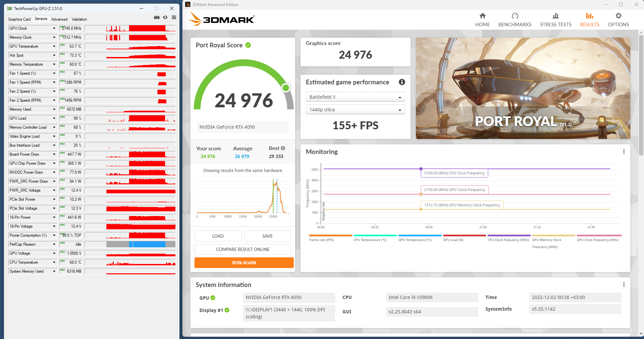644x339 pixels.
Task: Expand the GPU Temperature sensor dropdown
Action: click(54, 46)
